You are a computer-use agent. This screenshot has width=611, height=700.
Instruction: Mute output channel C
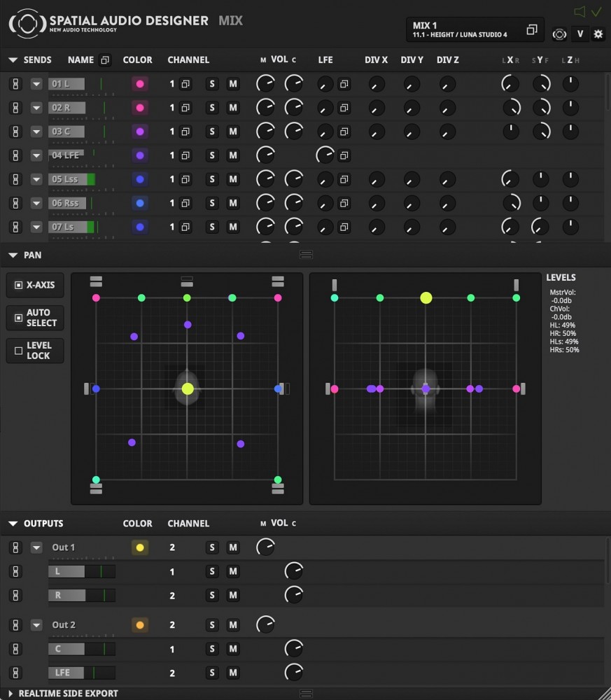(x=233, y=649)
